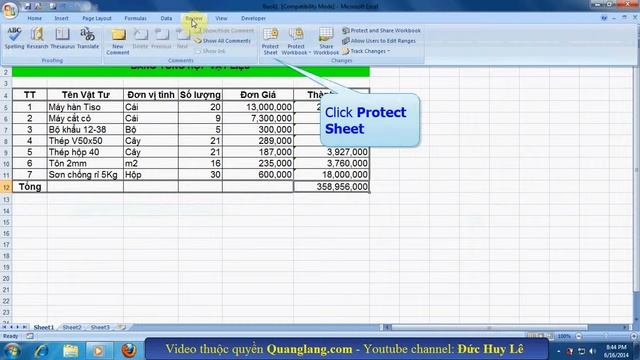The width and height of the screenshot is (640, 360).
Task: Switch to the Insert tab
Action: [x=61, y=18]
